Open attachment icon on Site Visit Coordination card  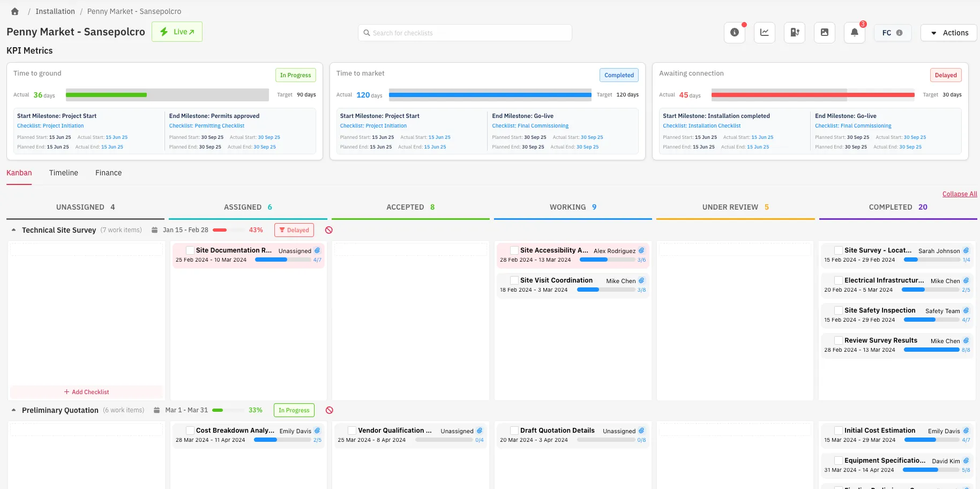[641, 280]
